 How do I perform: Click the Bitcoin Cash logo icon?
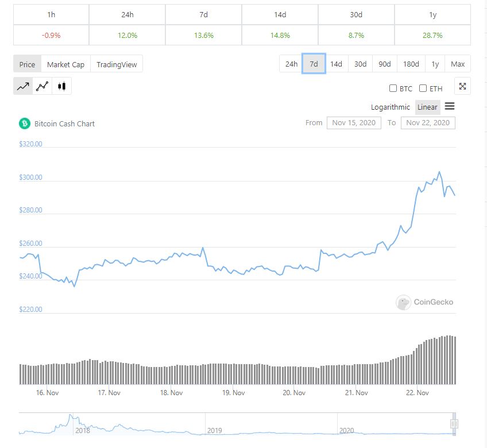(x=25, y=123)
